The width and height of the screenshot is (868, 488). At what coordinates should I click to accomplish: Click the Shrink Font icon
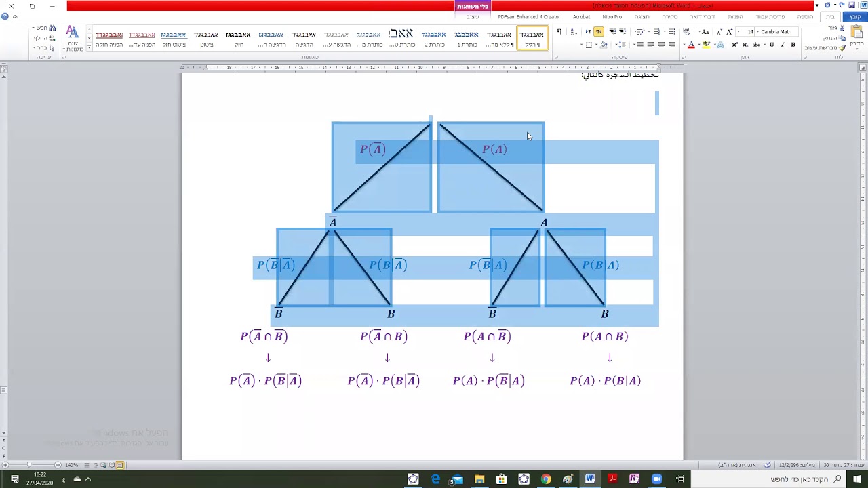[719, 32]
